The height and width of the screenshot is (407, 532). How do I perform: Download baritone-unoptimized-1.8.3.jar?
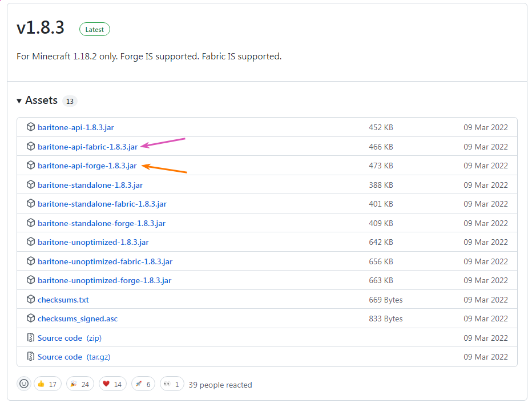coord(93,243)
